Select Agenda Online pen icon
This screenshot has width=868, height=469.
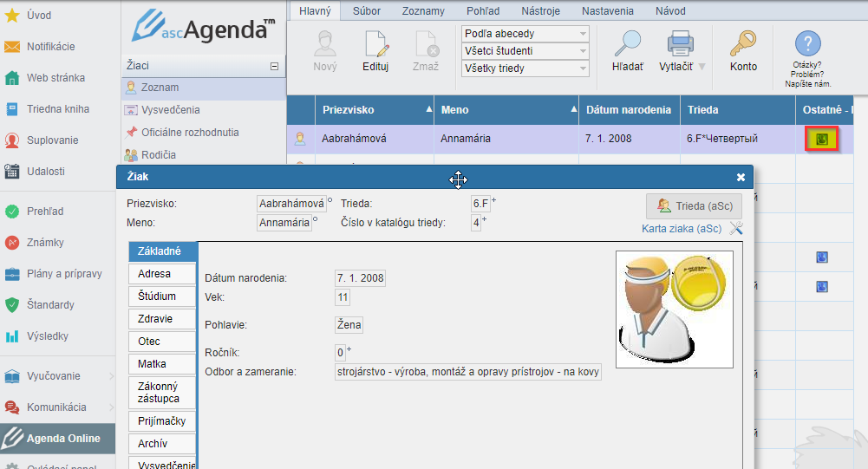coord(12,438)
